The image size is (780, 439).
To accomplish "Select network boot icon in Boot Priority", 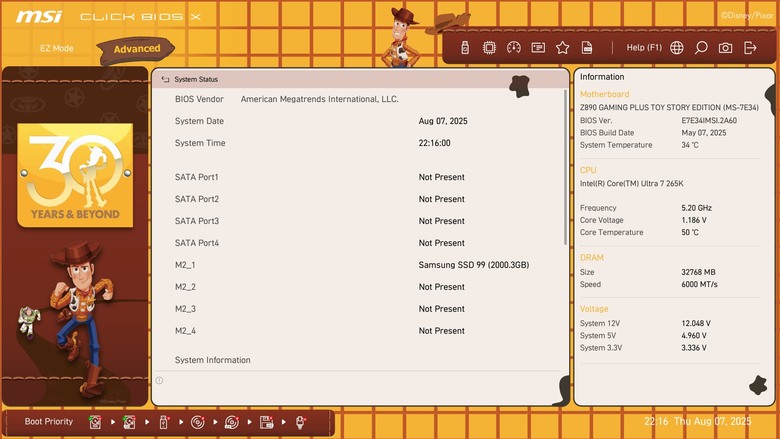I will [300, 422].
